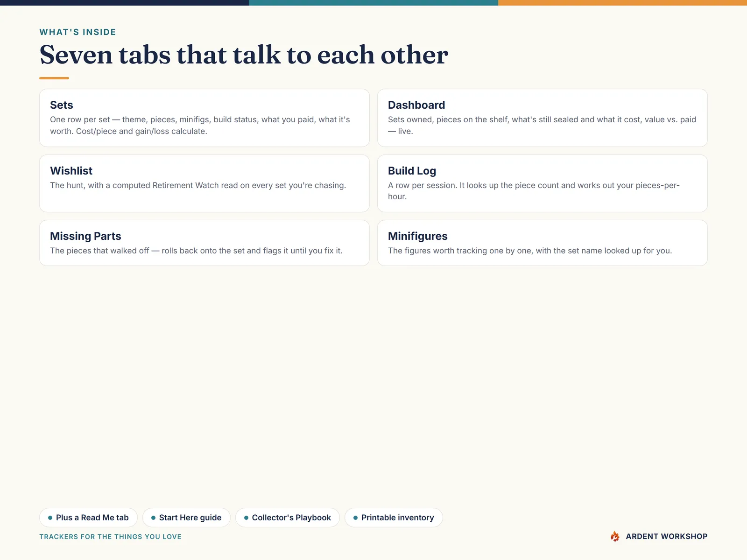747x560 pixels.
Task: Click the Build Log description about pieces-per-hour
Action: coord(534,191)
